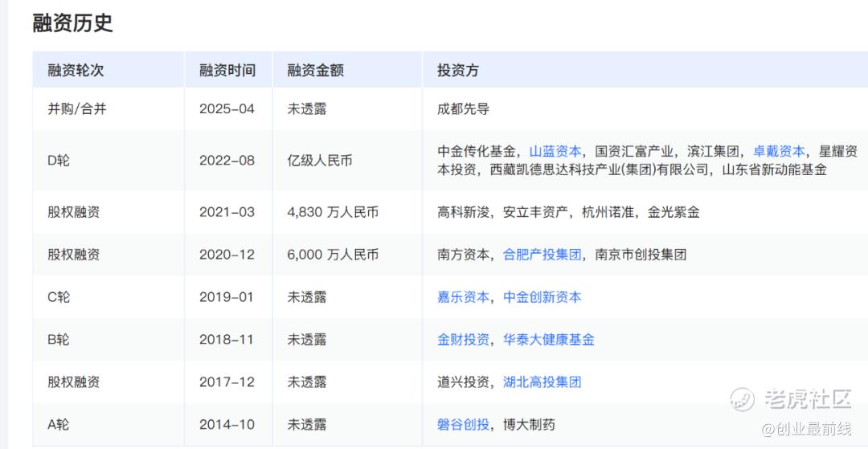Click the date 2022-08
868x449 pixels.
[227, 161]
